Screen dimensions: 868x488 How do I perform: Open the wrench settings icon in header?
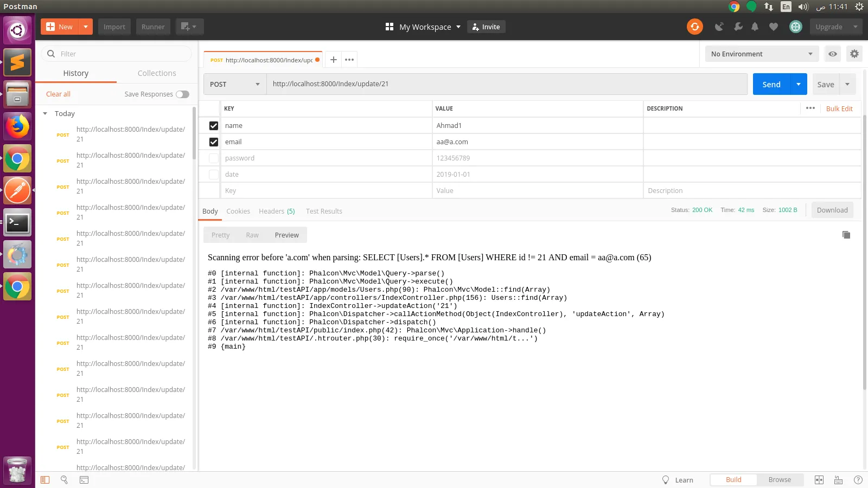(x=738, y=27)
